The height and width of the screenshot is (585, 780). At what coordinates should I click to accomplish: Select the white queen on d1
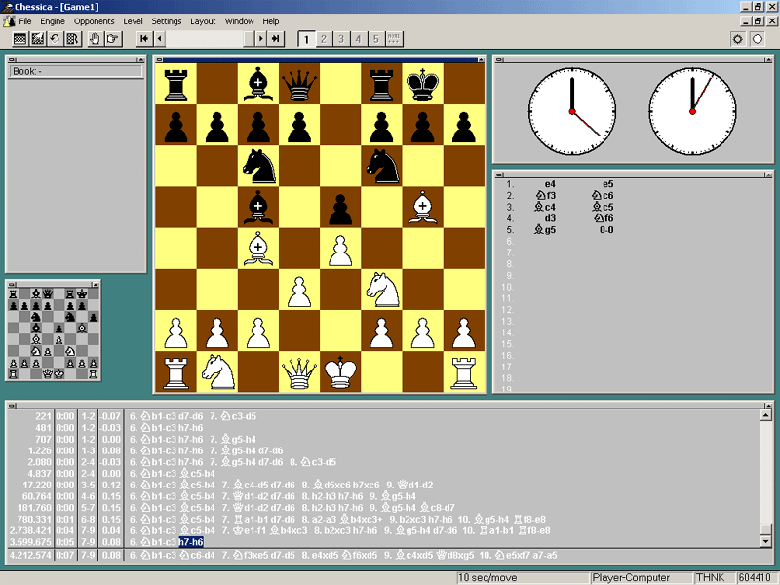299,372
